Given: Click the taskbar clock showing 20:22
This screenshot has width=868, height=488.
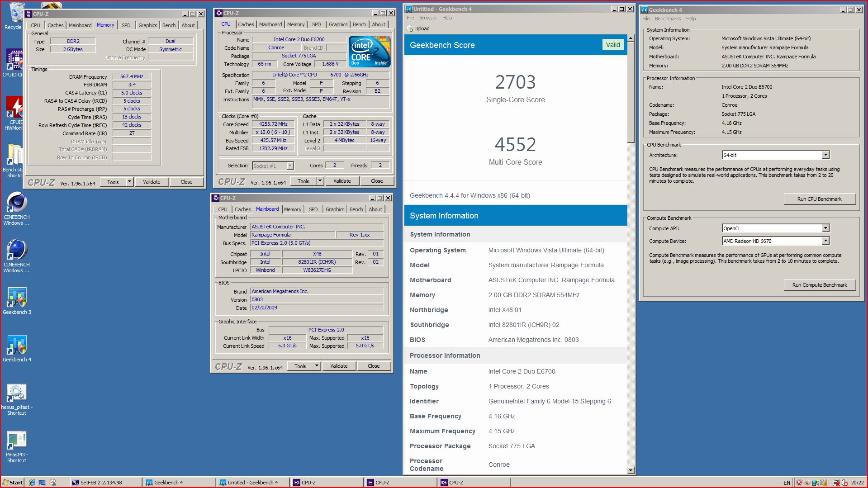Looking at the screenshot, I should (857, 483).
